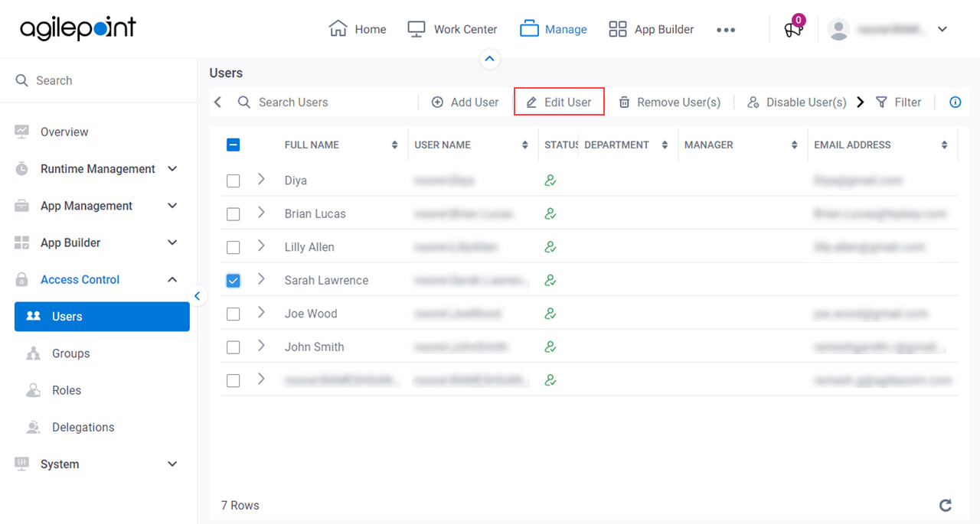980x524 pixels.
Task: Go to Home tab
Action: (358, 29)
